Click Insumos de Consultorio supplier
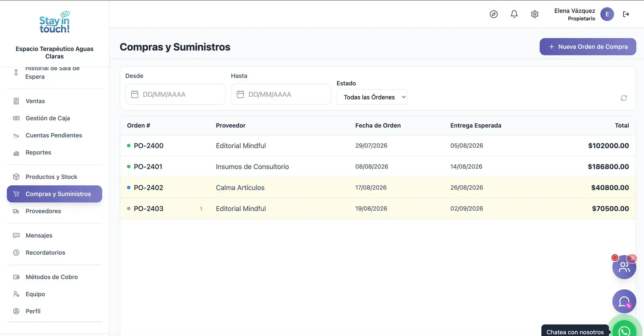This screenshot has height=336, width=644. [x=252, y=167]
